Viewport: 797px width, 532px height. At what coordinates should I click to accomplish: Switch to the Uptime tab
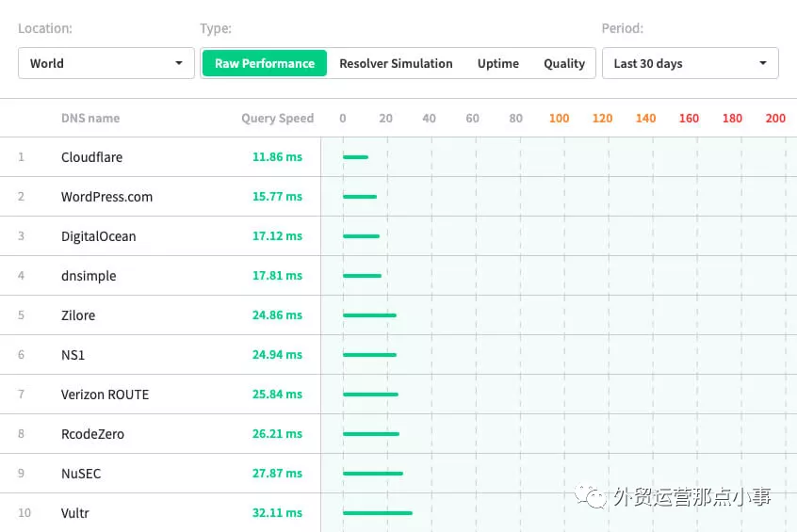tap(498, 63)
